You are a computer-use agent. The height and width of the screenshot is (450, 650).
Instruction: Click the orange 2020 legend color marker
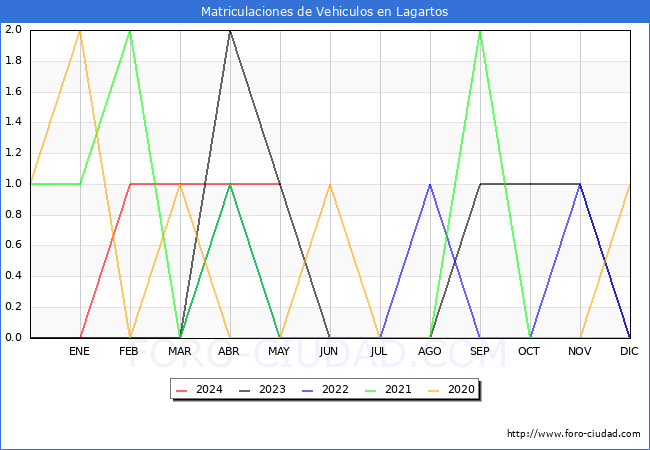point(434,390)
